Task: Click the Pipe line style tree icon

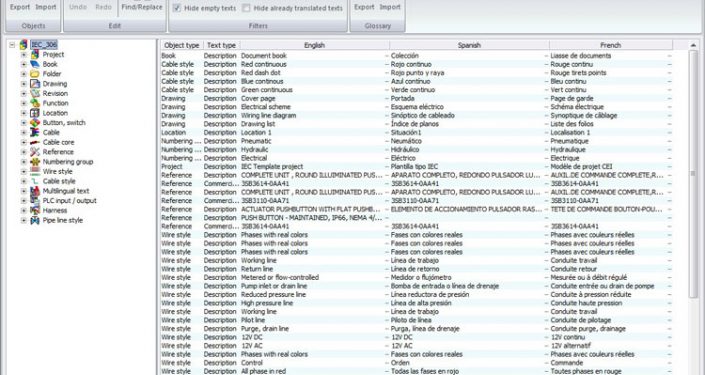Action: (x=35, y=220)
